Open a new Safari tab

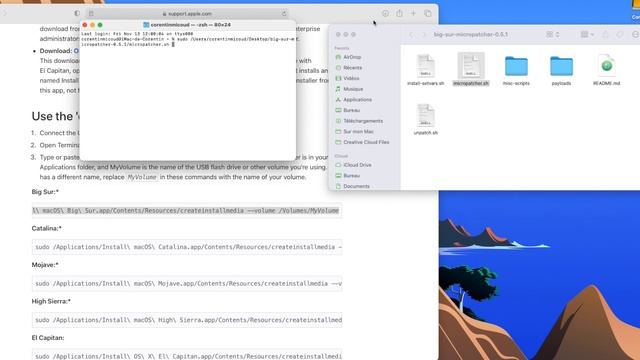pos(413,13)
